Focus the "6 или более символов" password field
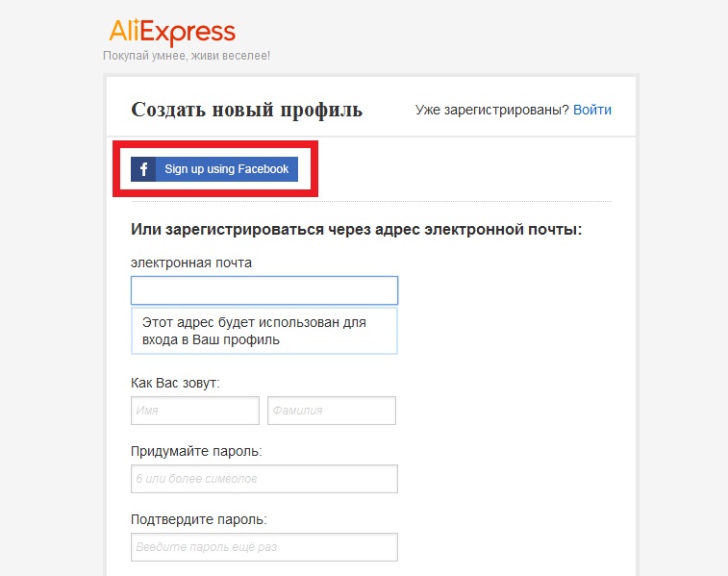 point(264,479)
